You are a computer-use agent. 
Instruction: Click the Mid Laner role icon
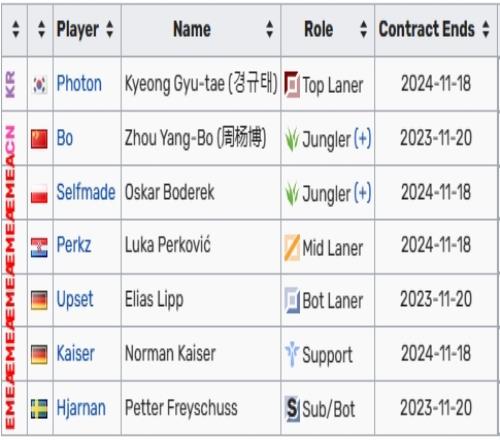pyautogui.click(x=292, y=247)
